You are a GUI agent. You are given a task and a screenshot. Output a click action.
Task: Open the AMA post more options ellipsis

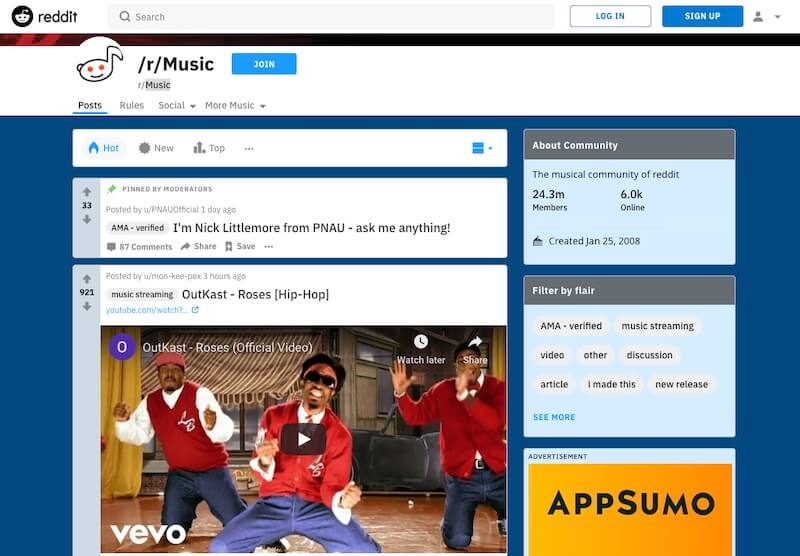point(269,246)
